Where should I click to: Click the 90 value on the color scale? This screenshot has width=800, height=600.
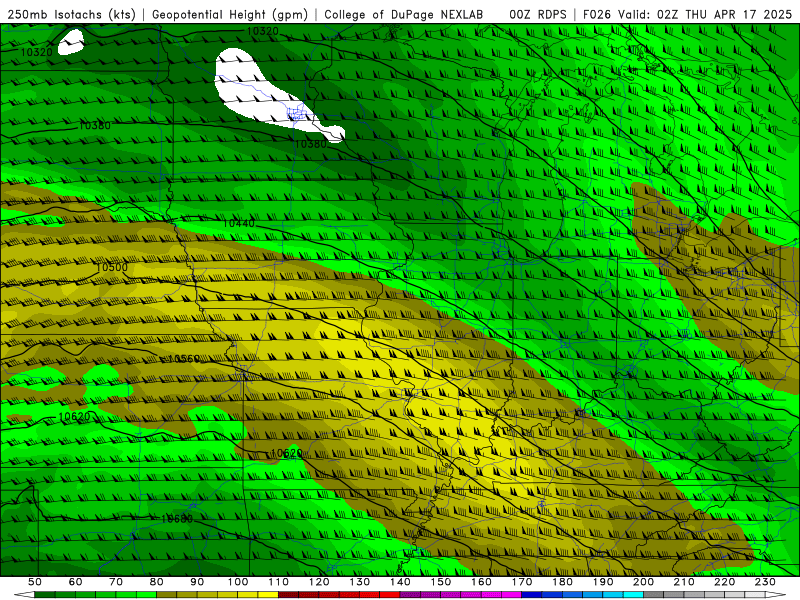click(x=197, y=582)
